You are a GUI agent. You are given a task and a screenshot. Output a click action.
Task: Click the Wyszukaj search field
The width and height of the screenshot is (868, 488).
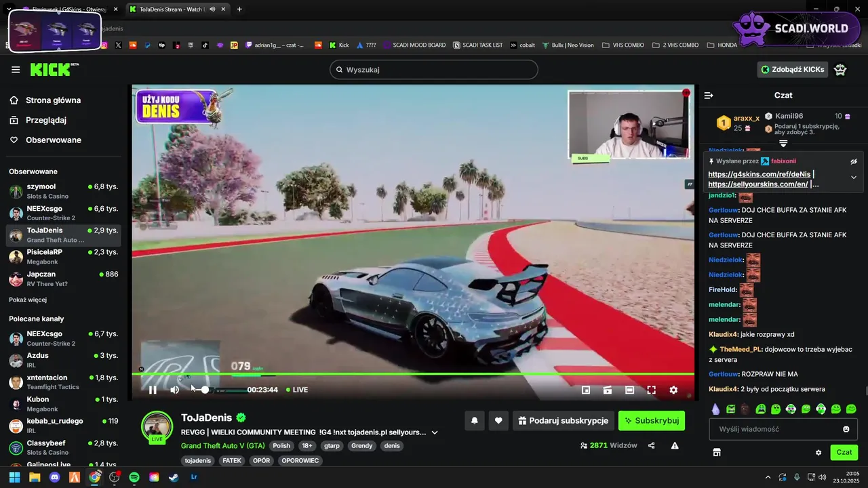tap(434, 70)
